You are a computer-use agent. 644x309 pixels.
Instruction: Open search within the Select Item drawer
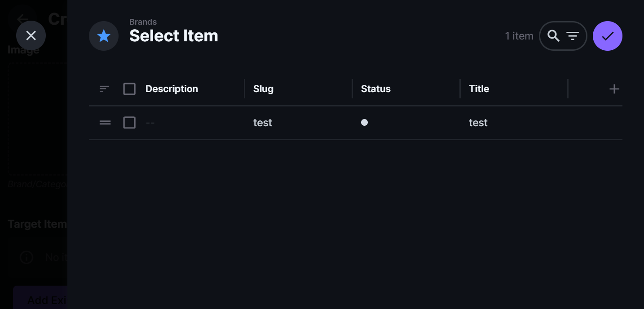[x=553, y=35]
